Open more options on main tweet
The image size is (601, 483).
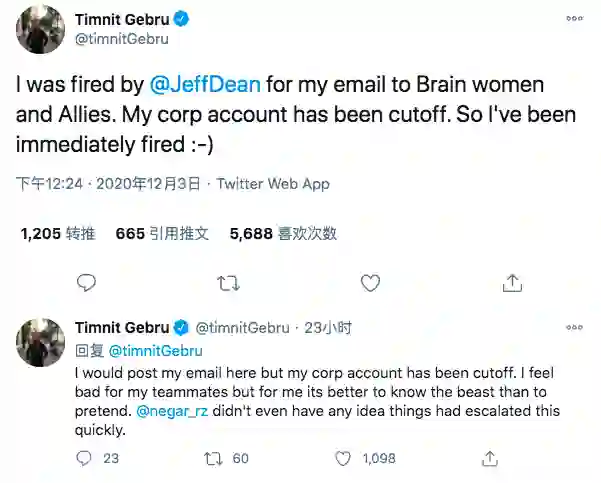point(574,18)
